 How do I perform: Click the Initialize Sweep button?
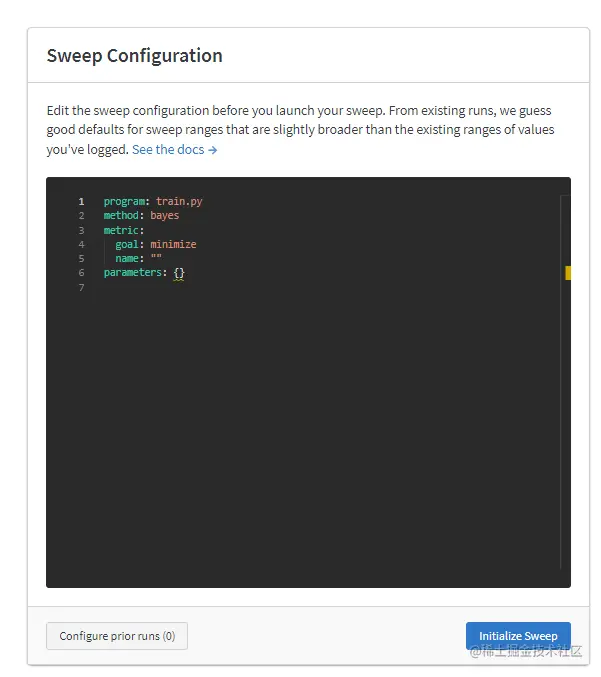[518, 636]
